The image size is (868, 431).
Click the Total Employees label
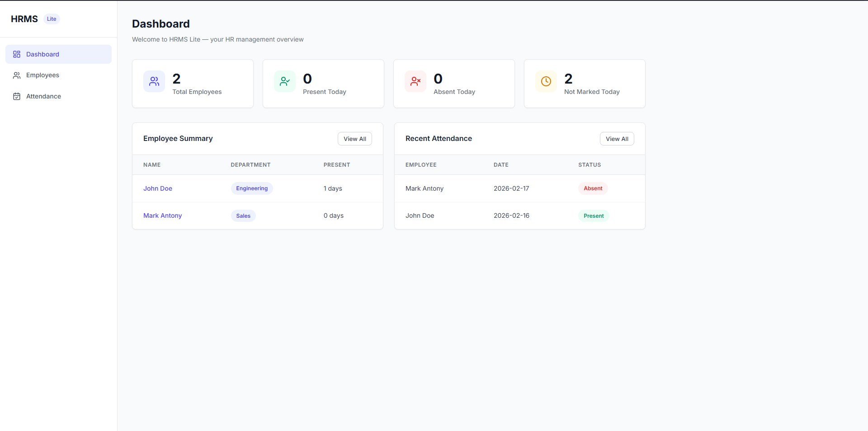[x=197, y=92]
